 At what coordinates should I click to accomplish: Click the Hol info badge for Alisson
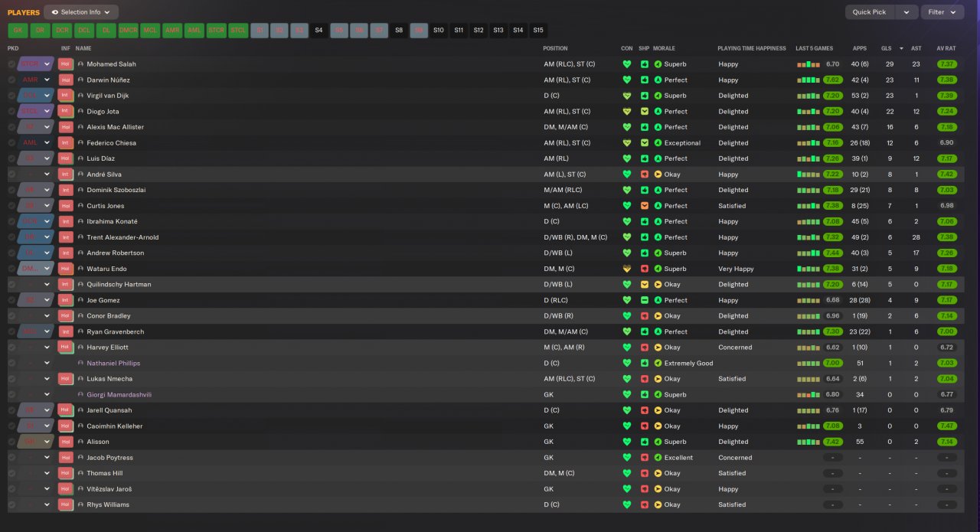click(x=65, y=442)
